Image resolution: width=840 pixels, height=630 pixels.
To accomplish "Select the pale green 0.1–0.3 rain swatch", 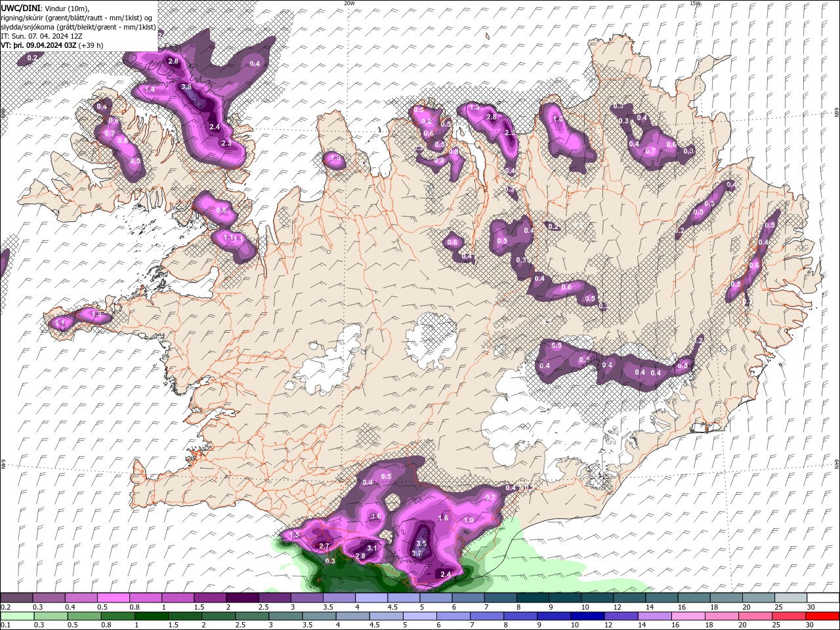I will 16,616.
